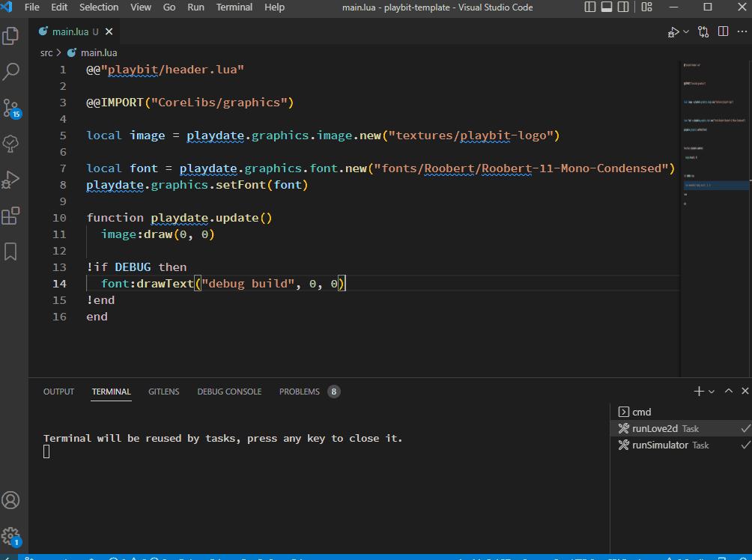Toggle the primary sidebar visibility
Image resolution: width=752 pixels, height=560 pixels.
point(589,7)
